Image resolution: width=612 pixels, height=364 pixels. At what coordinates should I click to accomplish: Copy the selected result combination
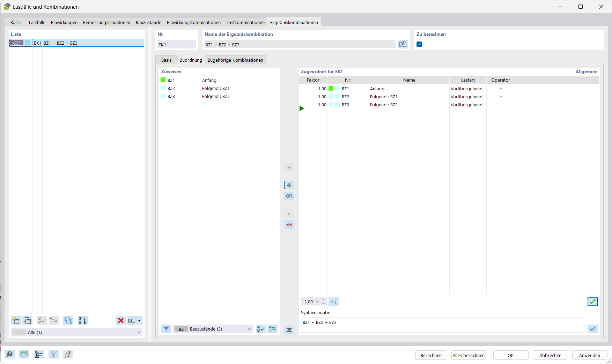click(x=27, y=320)
